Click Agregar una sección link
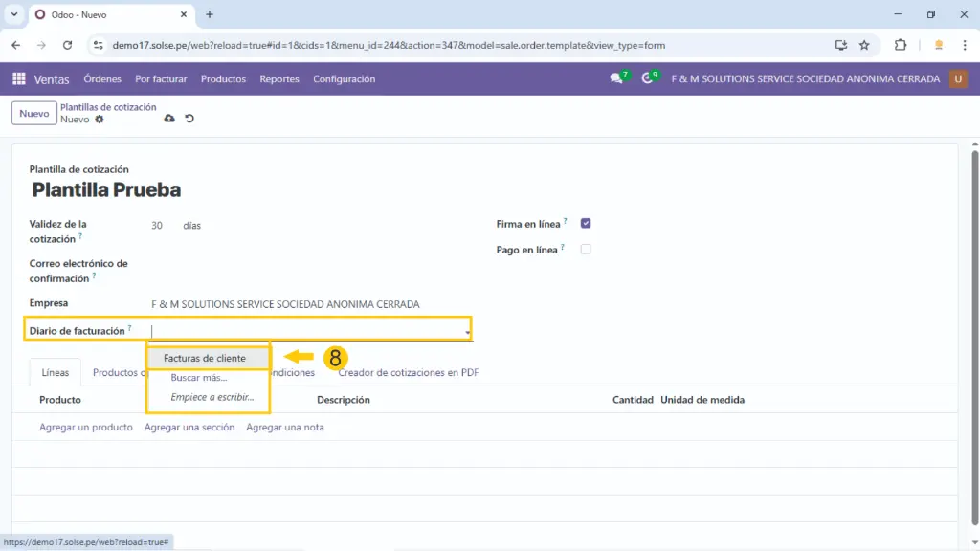The height and width of the screenshot is (551, 980). pyautogui.click(x=189, y=428)
